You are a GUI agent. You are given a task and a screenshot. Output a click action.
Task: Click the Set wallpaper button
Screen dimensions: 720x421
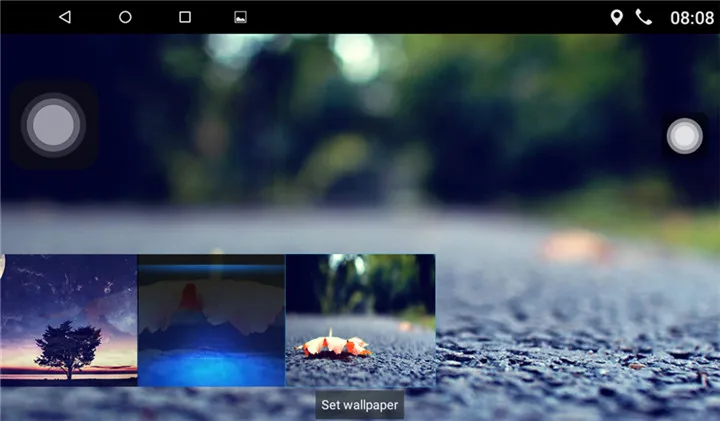click(360, 405)
